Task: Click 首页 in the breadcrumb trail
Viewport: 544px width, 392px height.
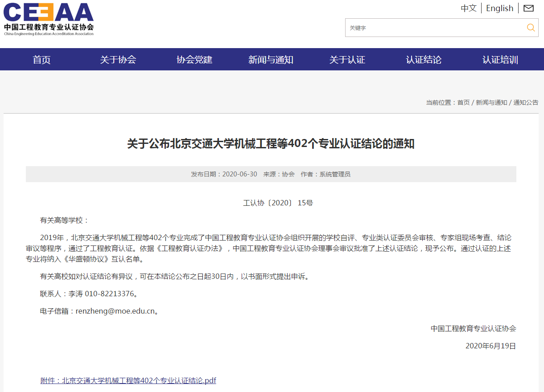Action: tap(462, 102)
